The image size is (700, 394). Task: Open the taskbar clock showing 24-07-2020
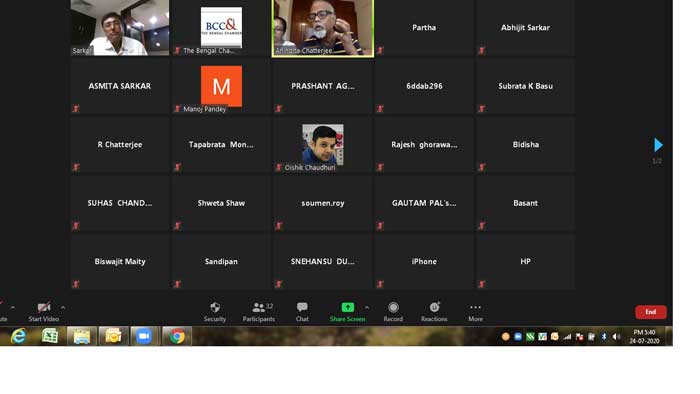pos(644,336)
